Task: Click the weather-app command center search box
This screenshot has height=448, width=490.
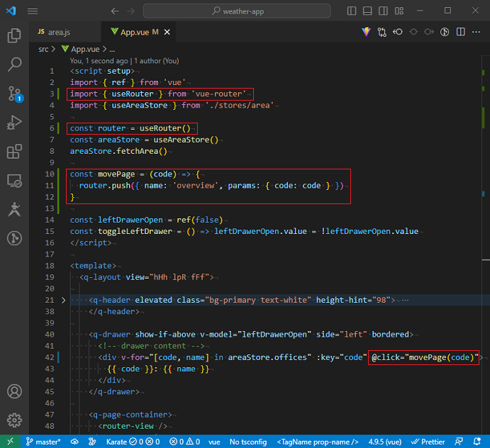Action: tap(237, 11)
